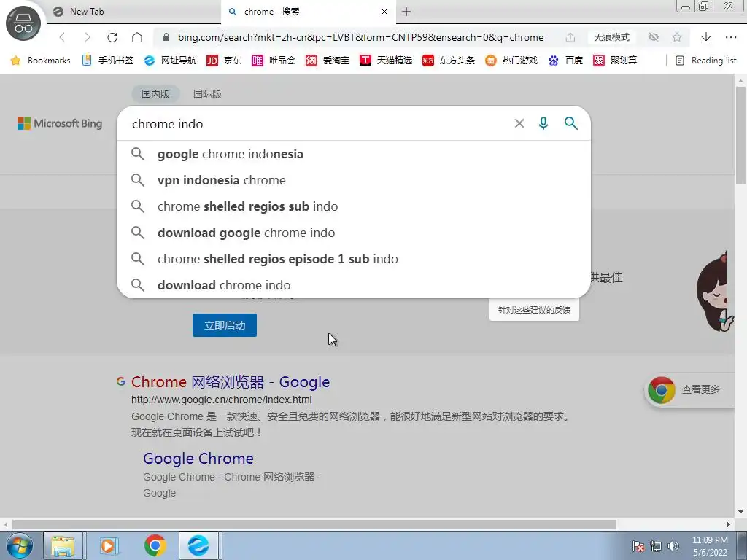Open the 京东 JD bookmark
Screen dimensions: 747x560
click(224, 61)
